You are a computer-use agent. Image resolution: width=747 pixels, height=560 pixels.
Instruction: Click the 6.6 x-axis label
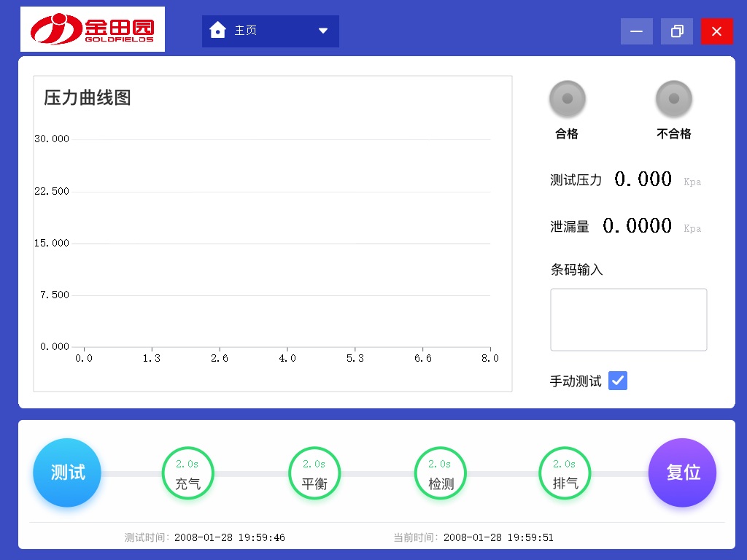click(x=423, y=358)
